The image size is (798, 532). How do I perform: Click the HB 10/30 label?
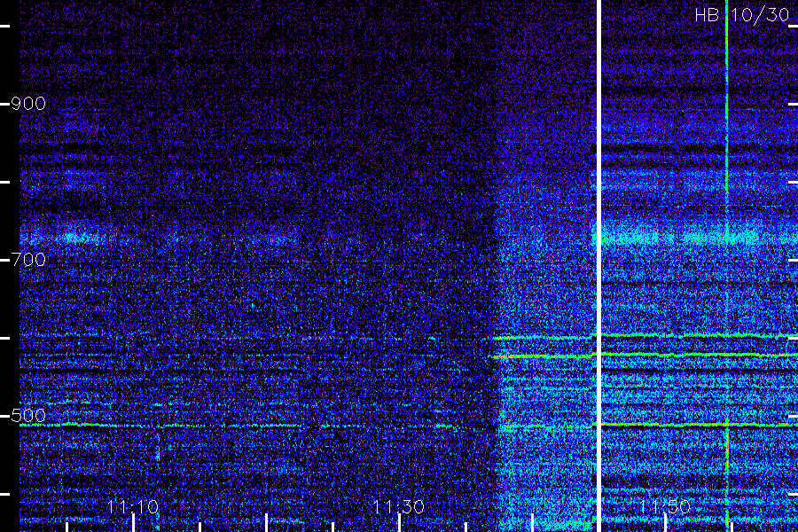742,15
